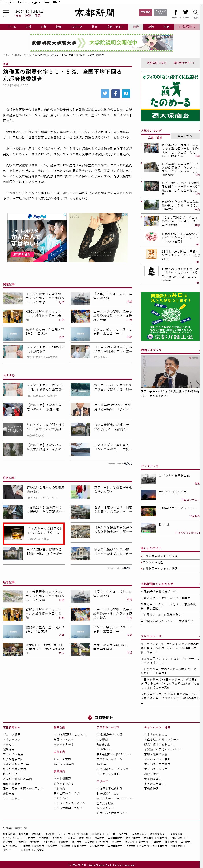The image size is (203, 868).
Task: Click the Twitter icon in header
Action: (x=186, y=12)
